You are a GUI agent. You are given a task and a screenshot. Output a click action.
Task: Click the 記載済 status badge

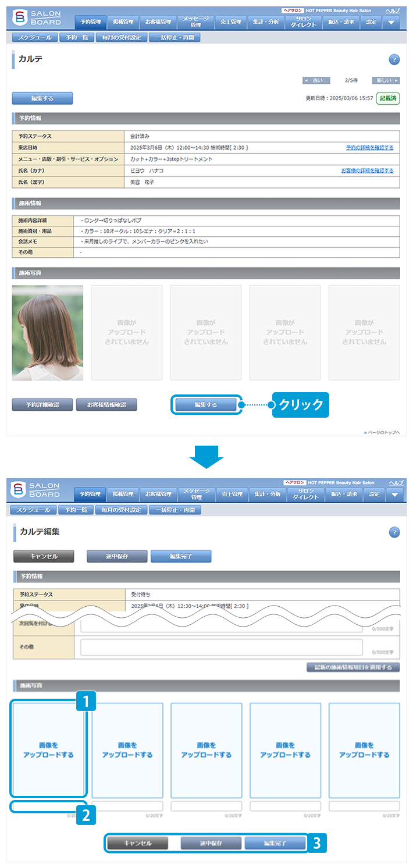tap(388, 98)
